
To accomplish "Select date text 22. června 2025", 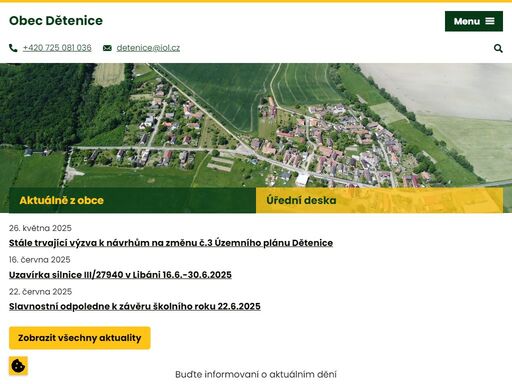I will 40,292.
